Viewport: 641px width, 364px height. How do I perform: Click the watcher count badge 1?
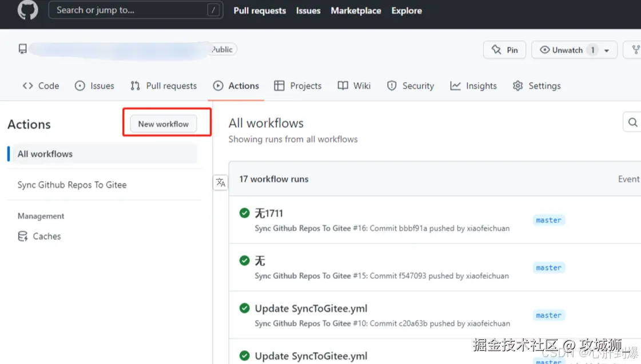coord(592,50)
